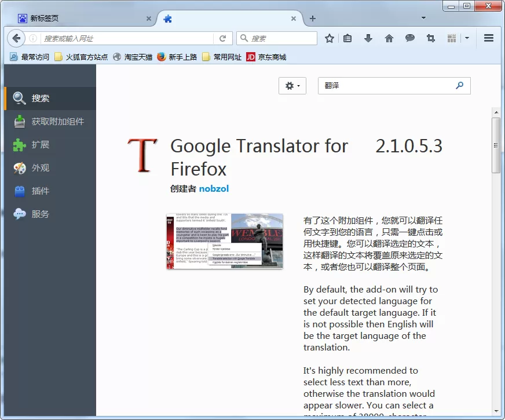Click the reload page icon

point(222,39)
